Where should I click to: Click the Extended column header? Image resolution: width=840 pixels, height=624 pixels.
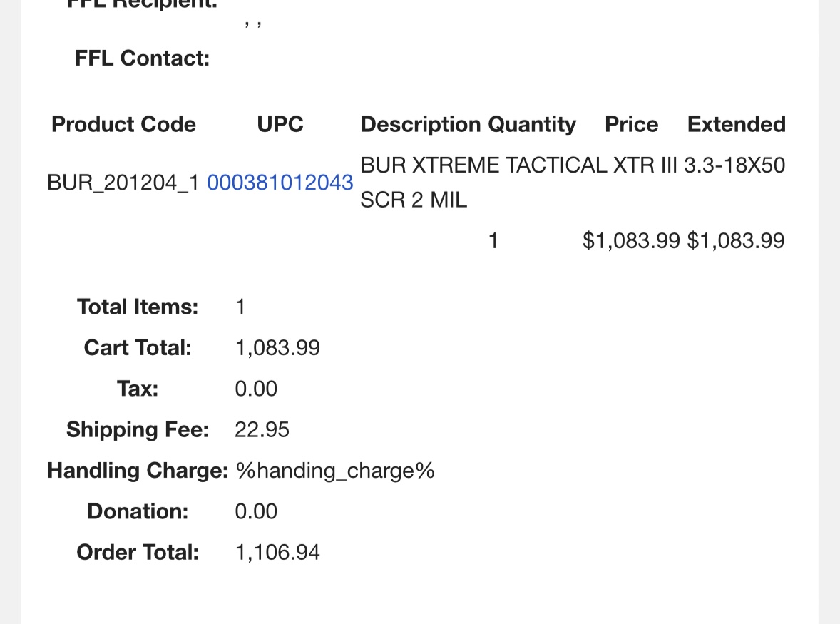pos(736,125)
